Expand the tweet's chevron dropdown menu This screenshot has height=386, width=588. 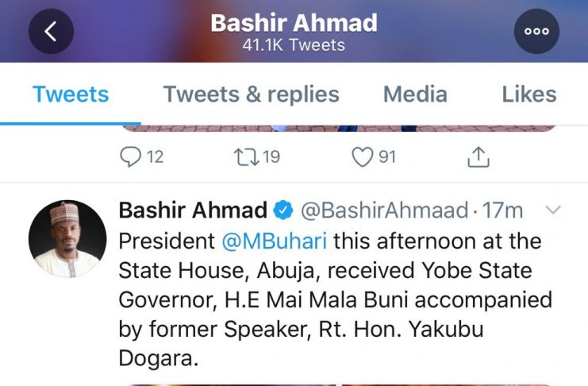click(554, 210)
